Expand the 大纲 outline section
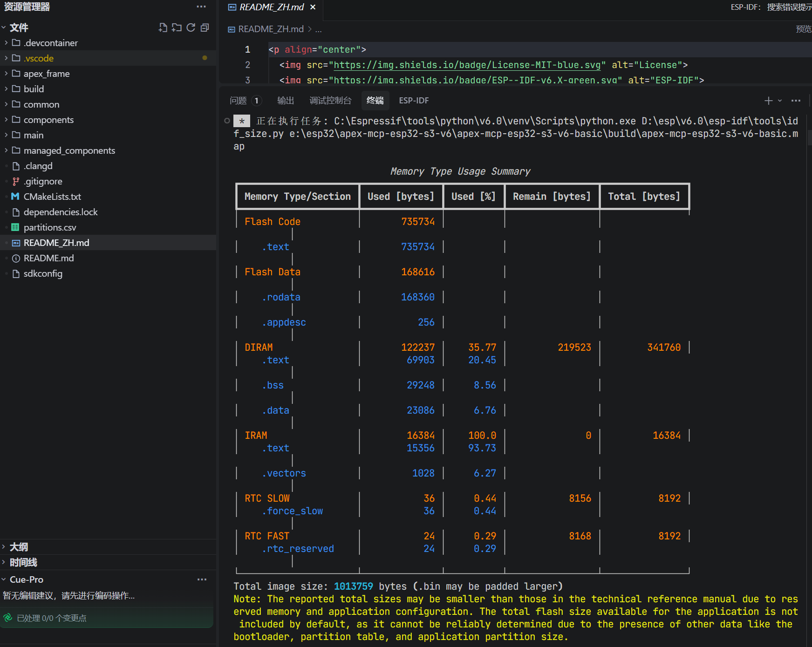The width and height of the screenshot is (812, 647). [18, 547]
